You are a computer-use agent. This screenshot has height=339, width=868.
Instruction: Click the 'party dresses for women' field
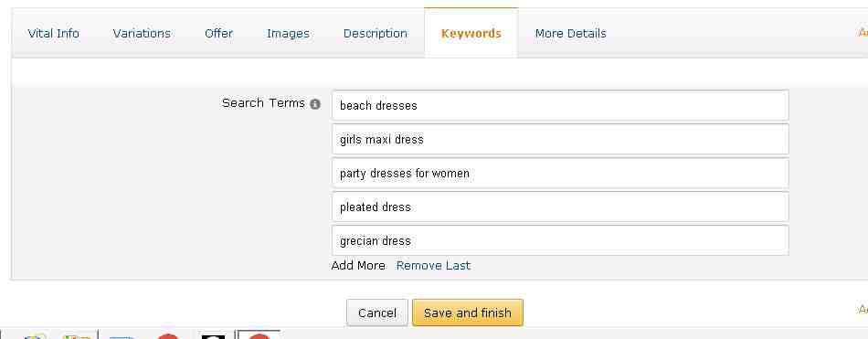[560, 174]
